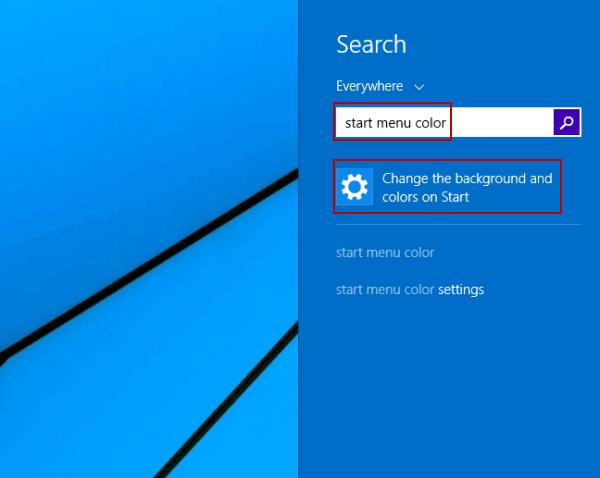Click blank search pane area below suggestions
This screenshot has width=600, height=478.
448,383
